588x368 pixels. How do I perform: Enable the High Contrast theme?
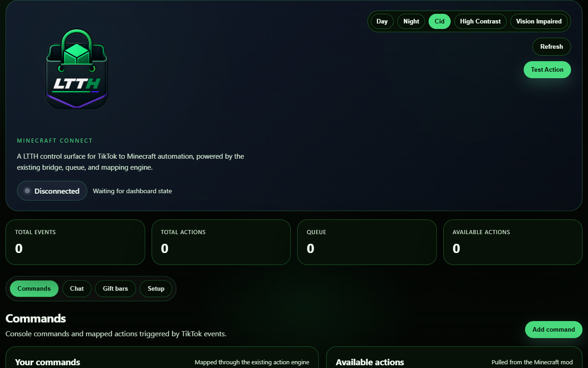(481, 21)
